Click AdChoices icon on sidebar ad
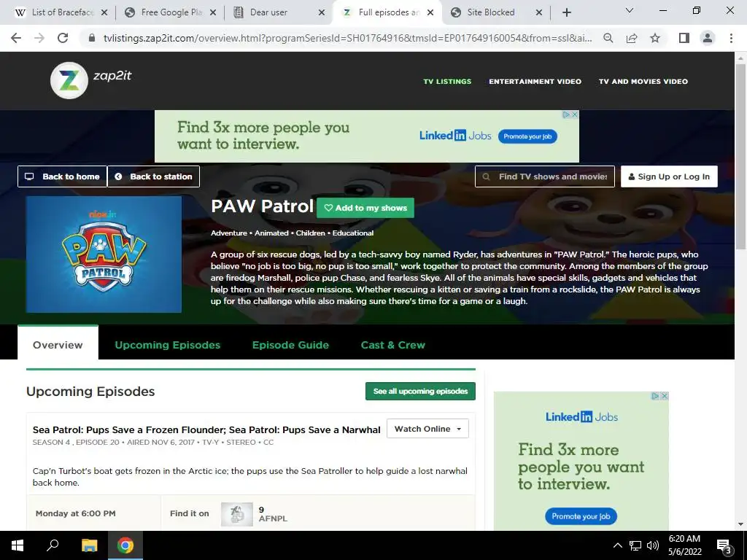Viewport: 747px width, 560px height. [x=656, y=396]
